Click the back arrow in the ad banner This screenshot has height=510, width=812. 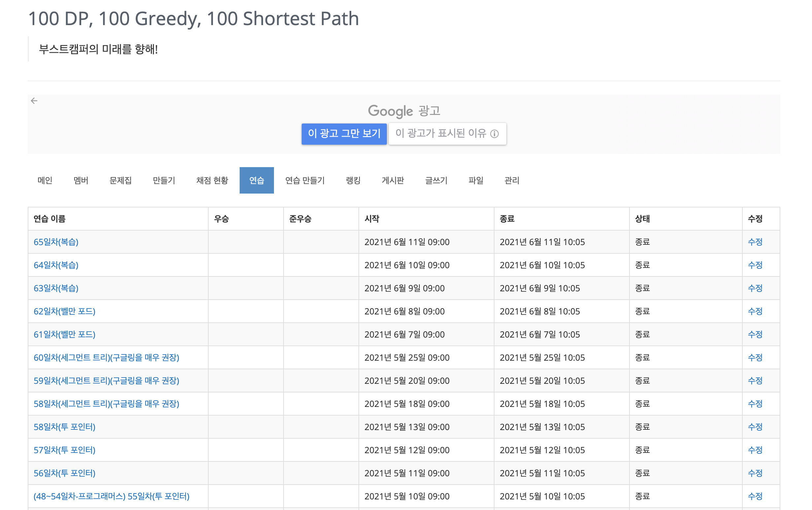point(34,101)
